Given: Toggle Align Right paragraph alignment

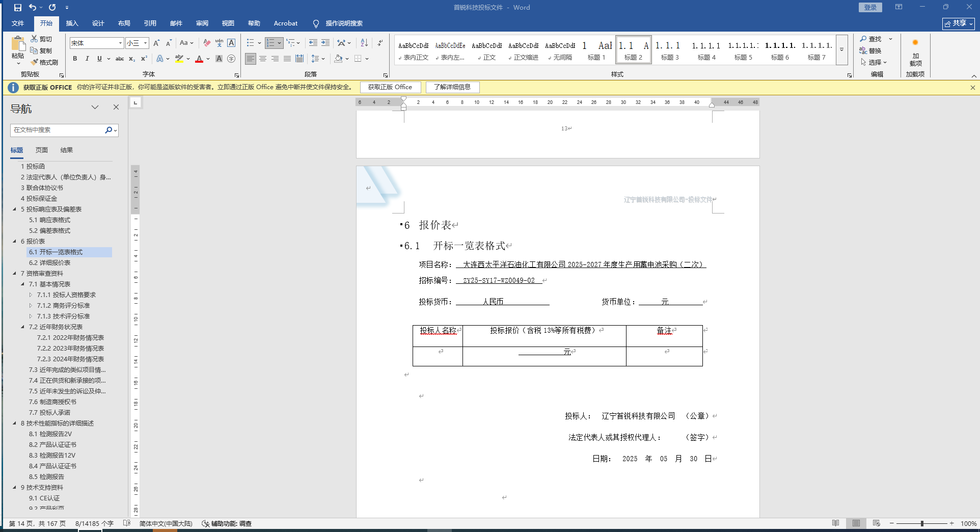Looking at the screenshot, I should 275,59.
